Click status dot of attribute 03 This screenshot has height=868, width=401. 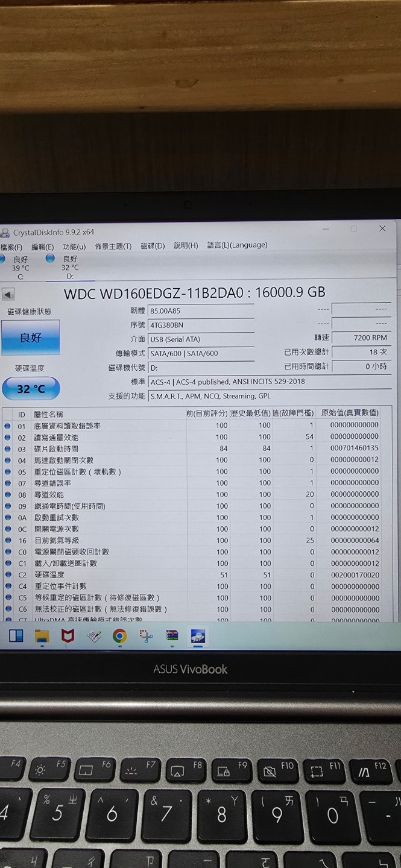8,448
